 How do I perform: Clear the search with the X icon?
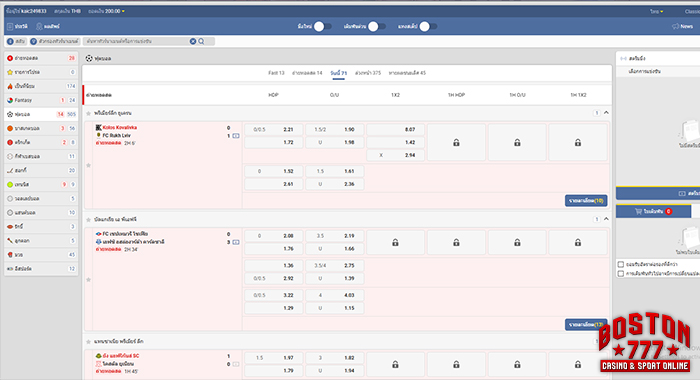[193, 41]
